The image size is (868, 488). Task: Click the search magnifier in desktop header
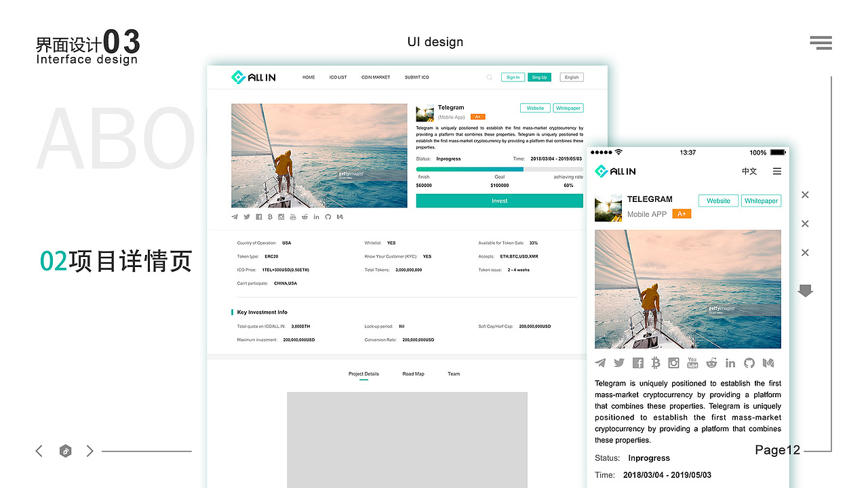pos(490,77)
